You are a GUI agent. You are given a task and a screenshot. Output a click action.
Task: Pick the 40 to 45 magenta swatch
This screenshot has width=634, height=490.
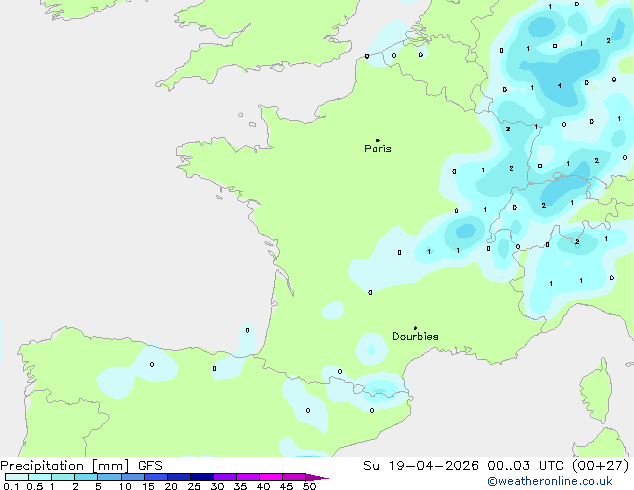point(271,477)
